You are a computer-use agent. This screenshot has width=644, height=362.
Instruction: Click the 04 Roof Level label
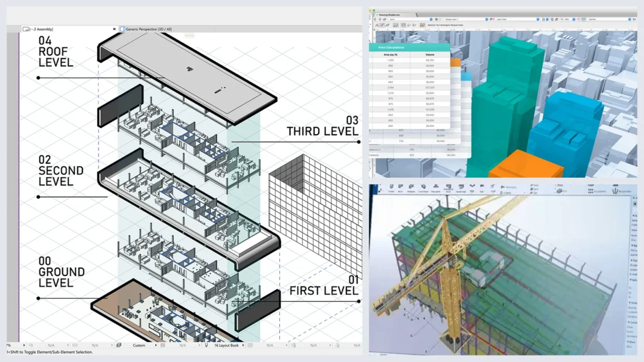pyautogui.click(x=56, y=51)
